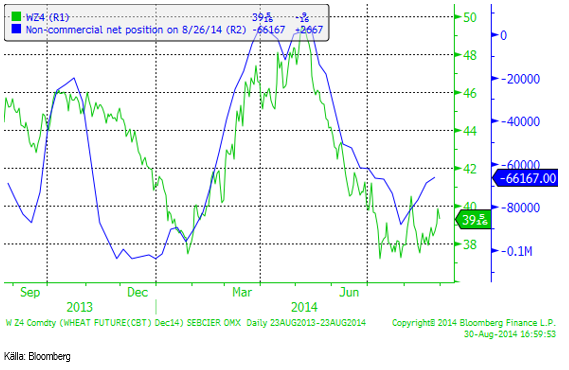This screenshot has width=569, height=370.
Task: Click the blue -66167.00 value flag
Action: [x=525, y=178]
